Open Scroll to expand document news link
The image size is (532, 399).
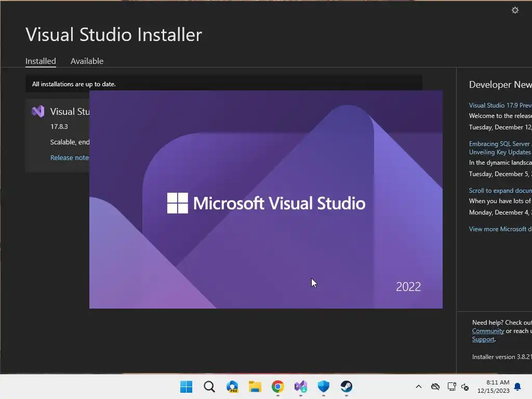click(x=500, y=191)
